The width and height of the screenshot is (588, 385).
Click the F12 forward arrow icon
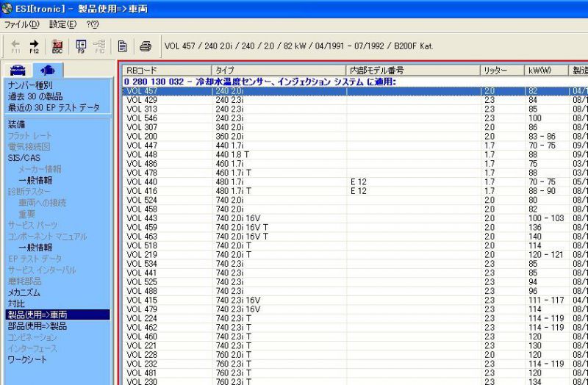tap(34, 46)
